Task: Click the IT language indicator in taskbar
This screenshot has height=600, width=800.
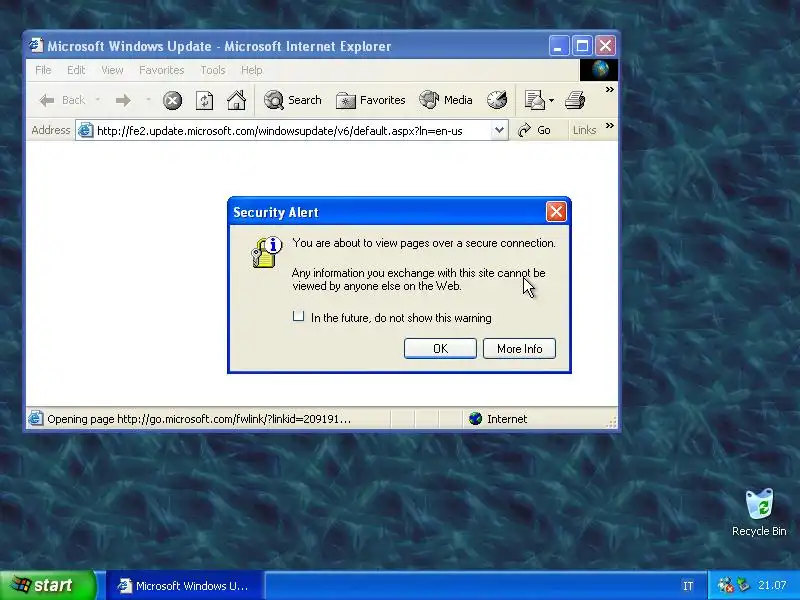Action: (x=688, y=586)
